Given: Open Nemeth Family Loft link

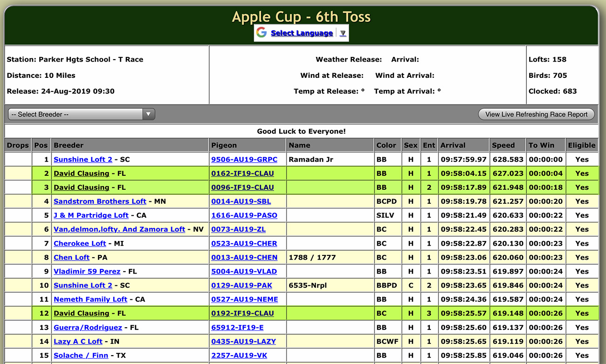Looking at the screenshot, I should [90, 299].
